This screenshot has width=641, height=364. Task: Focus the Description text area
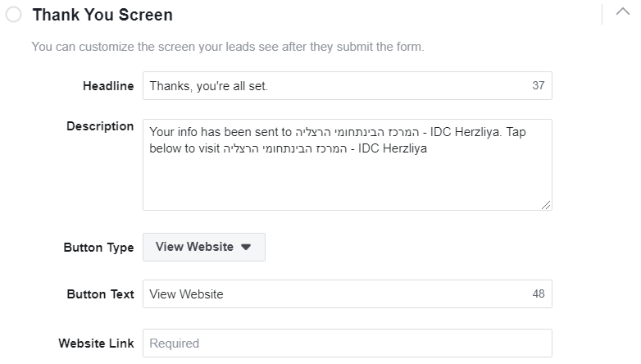tap(347, 176)
